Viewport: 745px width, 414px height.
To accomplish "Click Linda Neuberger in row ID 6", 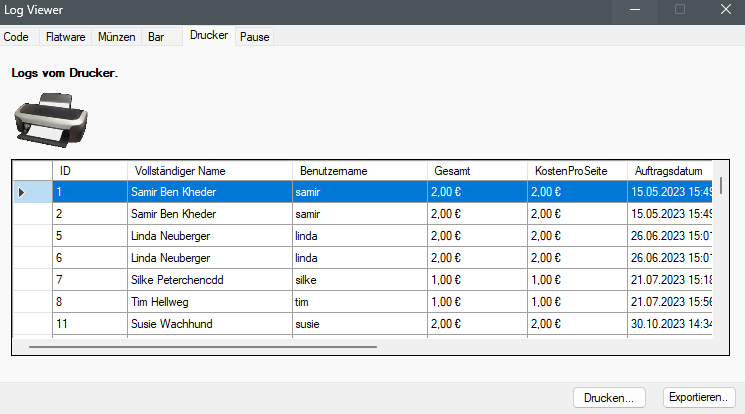I will pos(210,258).
